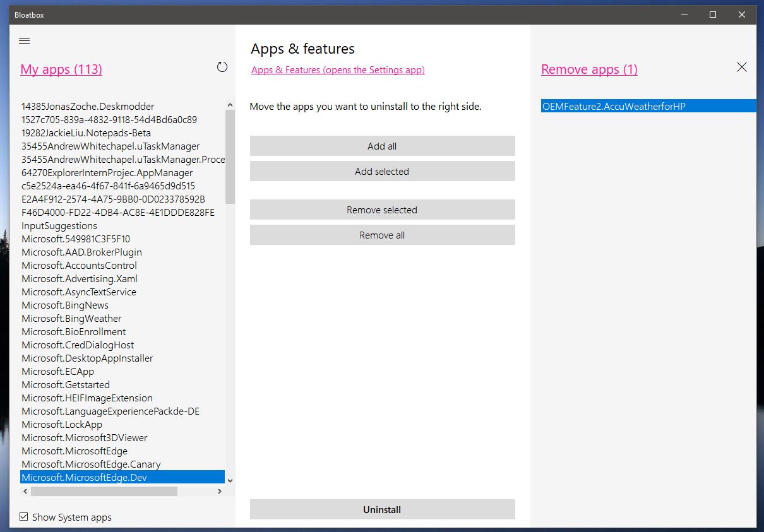Image resolution: width=764 pixels, height=532 pixels.
Task: Click Remove selected button
Action: (x=382, y=210)
